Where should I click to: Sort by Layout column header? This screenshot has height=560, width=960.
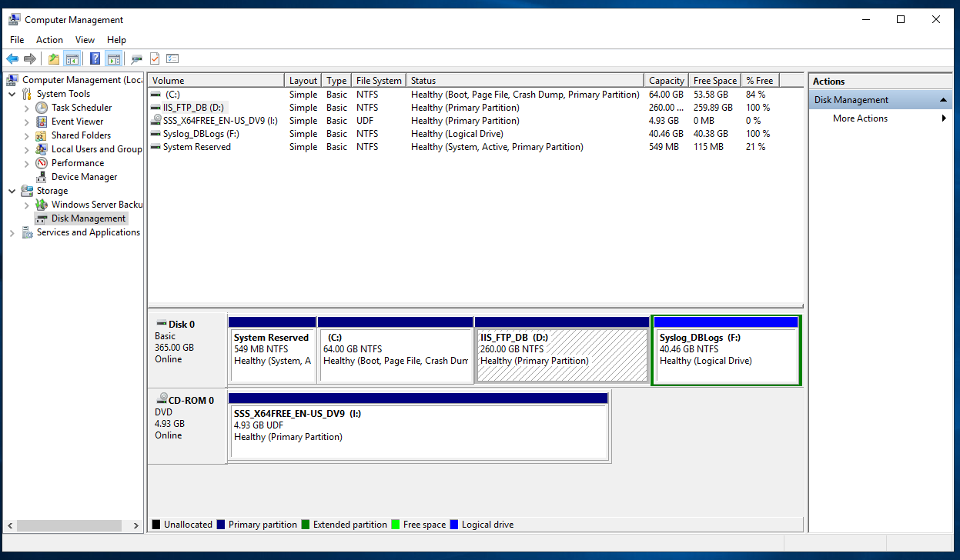[x=303, y=81]
